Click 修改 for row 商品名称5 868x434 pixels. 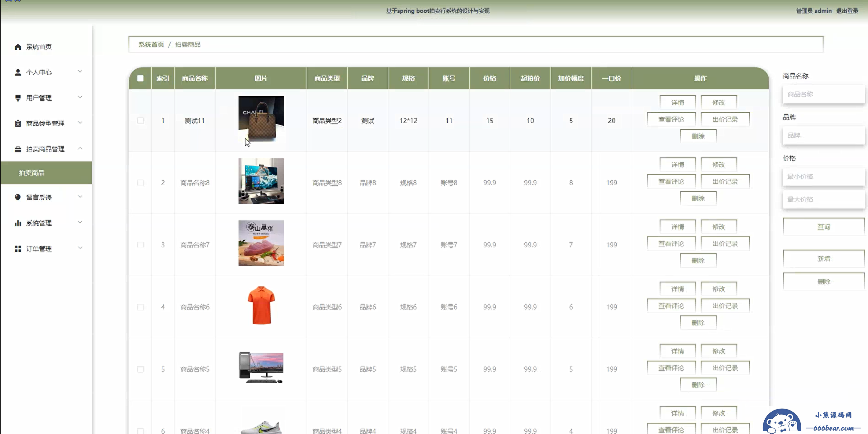tap(718, 351)
